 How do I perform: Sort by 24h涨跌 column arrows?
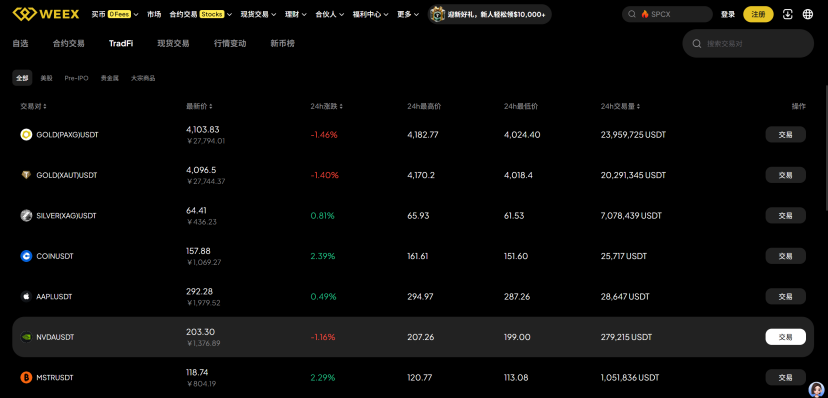point(341,107)
